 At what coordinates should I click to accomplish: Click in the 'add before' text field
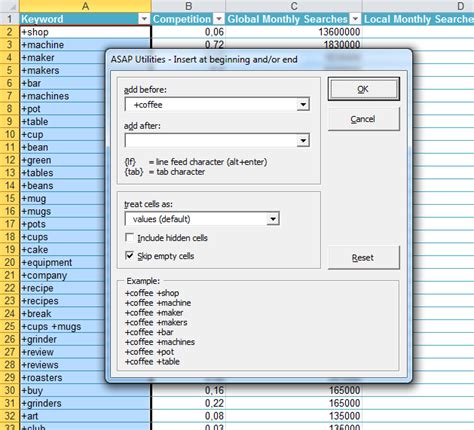pos(211,105)
